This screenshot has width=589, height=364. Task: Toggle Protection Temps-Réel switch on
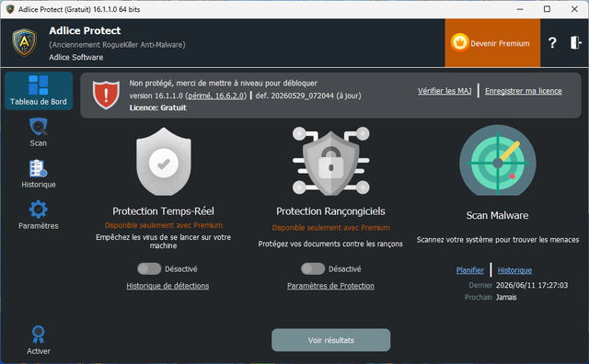(149, 268)
